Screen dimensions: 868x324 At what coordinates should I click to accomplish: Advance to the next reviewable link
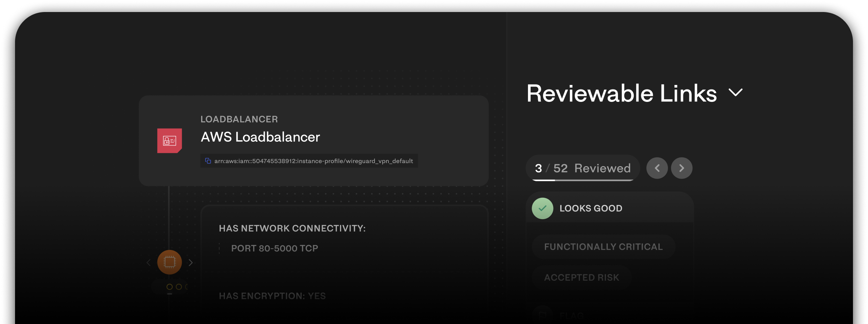point(681,168)
